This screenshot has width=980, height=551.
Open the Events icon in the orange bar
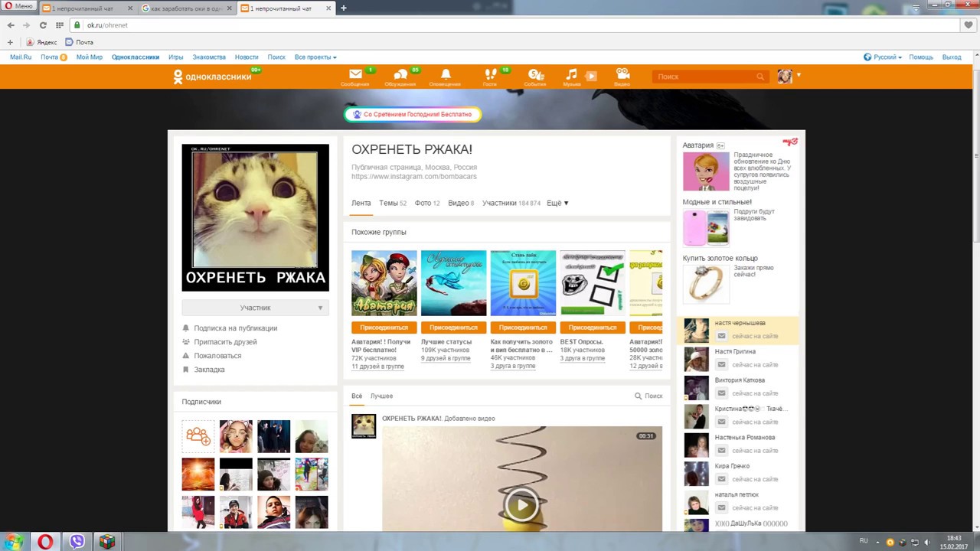click(x=535, y=75)
